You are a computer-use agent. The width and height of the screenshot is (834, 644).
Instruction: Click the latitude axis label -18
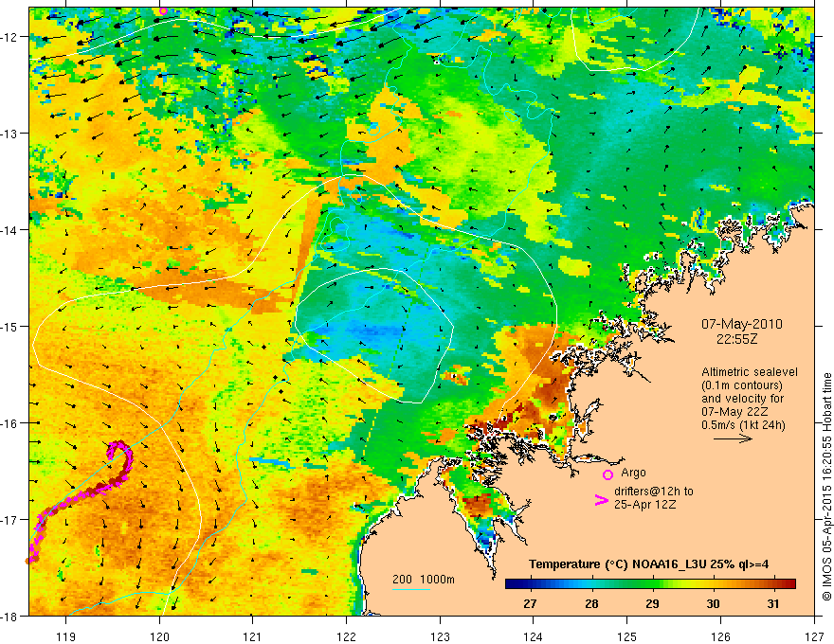tap(9, 616)
